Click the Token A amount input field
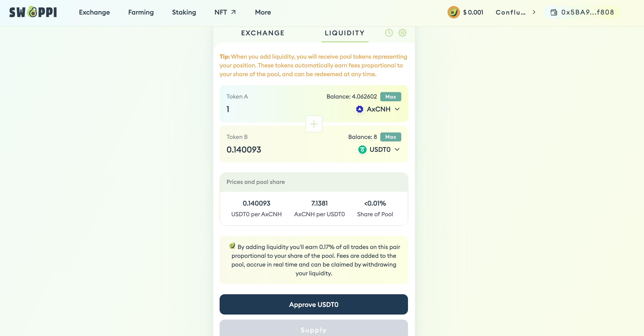Image resolution: width=644 pixels, height=336 pixels. (x=275, y=109)
